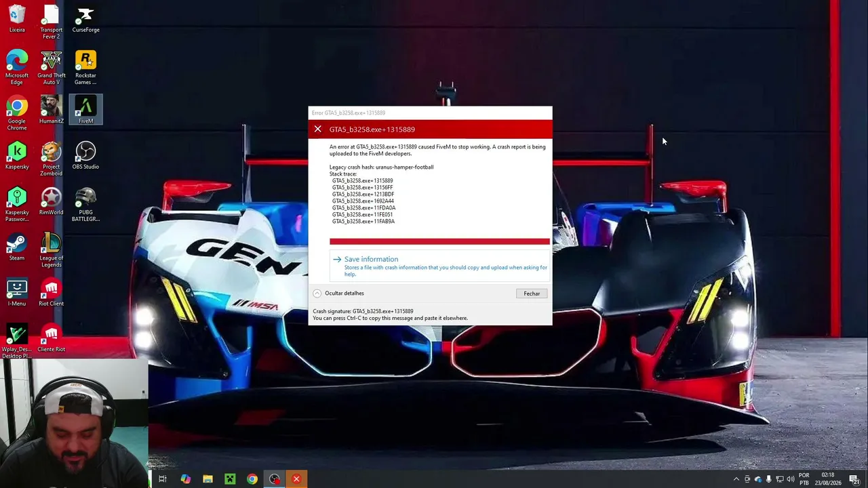Open File Explorer from the taskbar
868x488 pixels.
coord(208,479)
